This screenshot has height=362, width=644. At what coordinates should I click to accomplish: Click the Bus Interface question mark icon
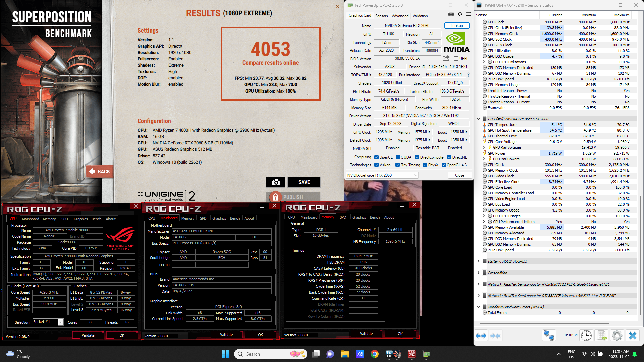point(468,75)
